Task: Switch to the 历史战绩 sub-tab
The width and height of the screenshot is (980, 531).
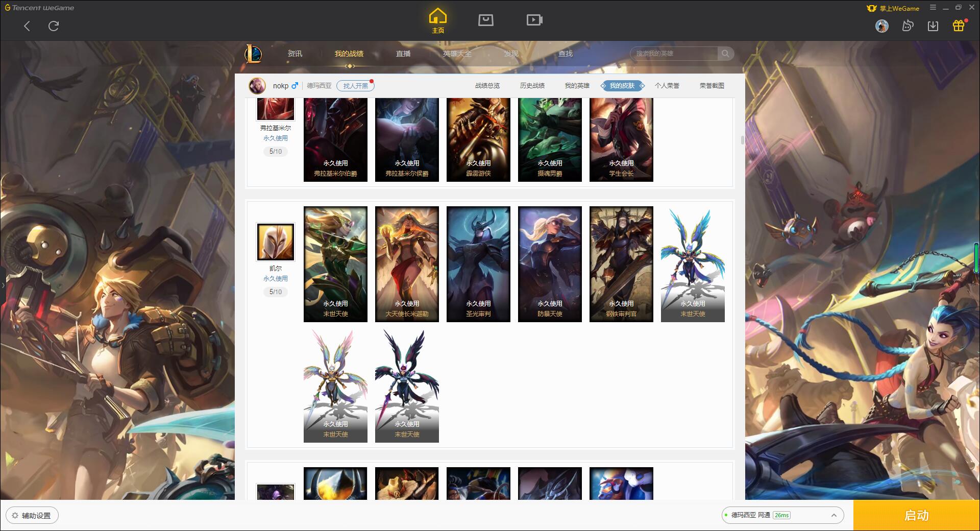Action: point(532,86)
